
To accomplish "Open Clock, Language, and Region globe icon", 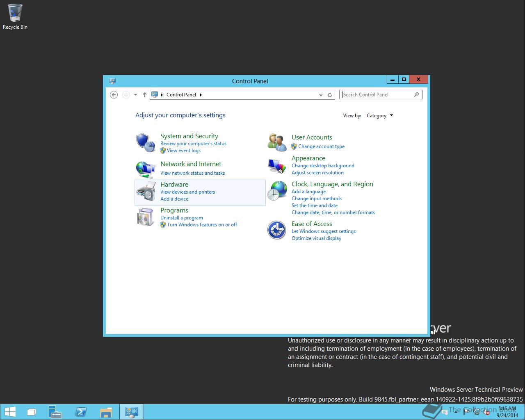I will coord(277,191).
